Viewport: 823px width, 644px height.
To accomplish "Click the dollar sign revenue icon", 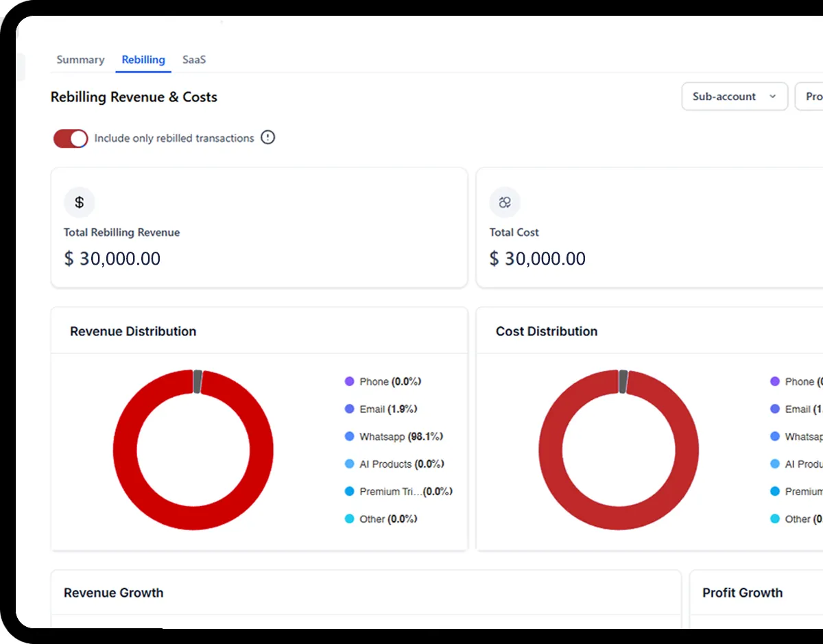I will pyautogui.click(x=80, y=202).
